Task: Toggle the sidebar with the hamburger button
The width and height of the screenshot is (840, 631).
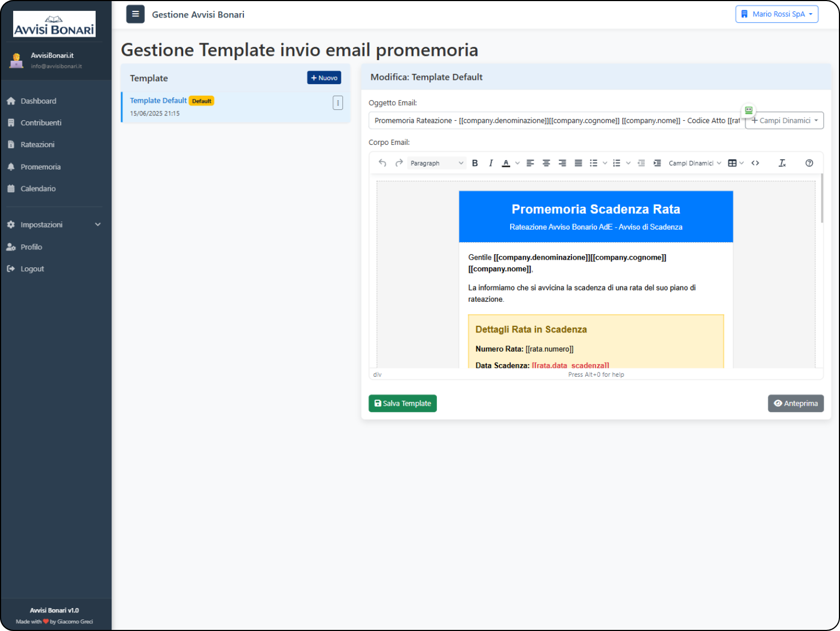Action: coord(136,14)
